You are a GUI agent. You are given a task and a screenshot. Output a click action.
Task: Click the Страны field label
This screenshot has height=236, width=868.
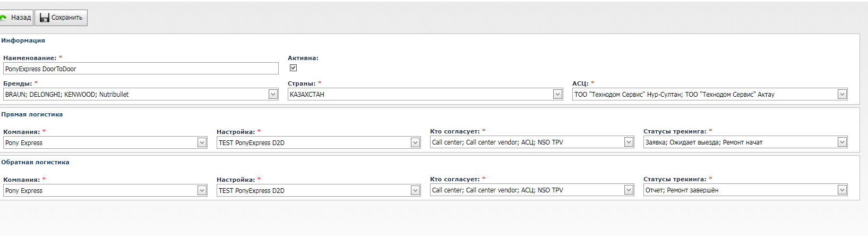[302, 83]
